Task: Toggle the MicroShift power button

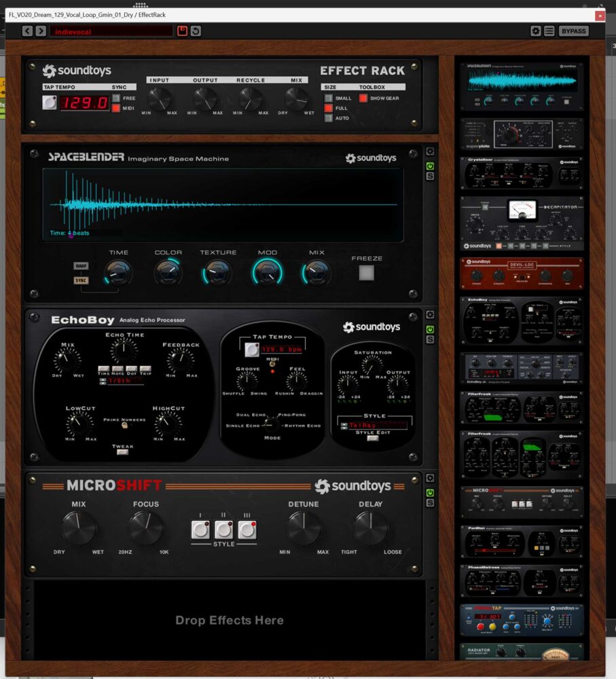Action: pos(430,493)
